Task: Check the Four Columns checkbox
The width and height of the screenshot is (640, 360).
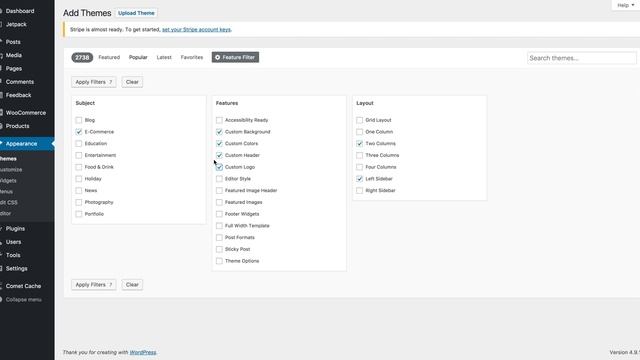Action: pos(360,167)
